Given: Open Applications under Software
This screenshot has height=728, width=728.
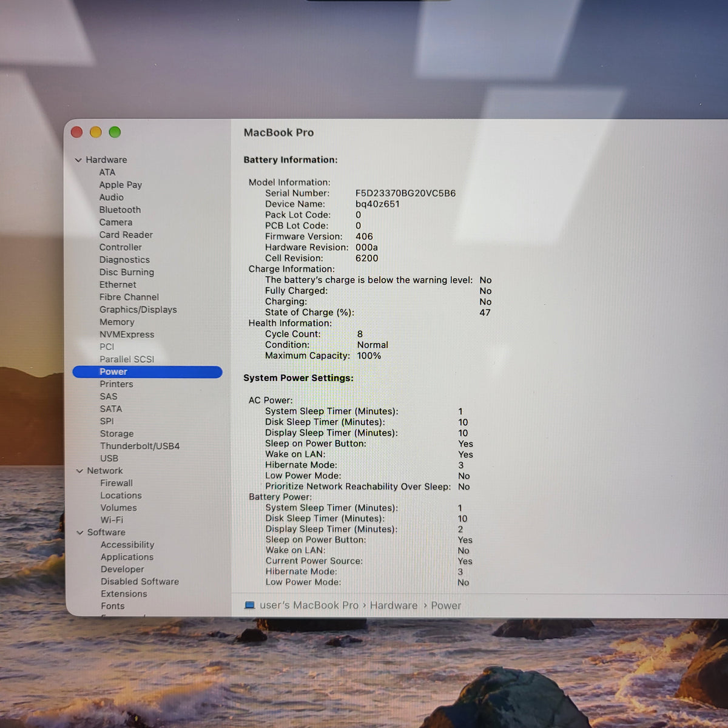Looking at the screenshot, I should pos(127,557).
